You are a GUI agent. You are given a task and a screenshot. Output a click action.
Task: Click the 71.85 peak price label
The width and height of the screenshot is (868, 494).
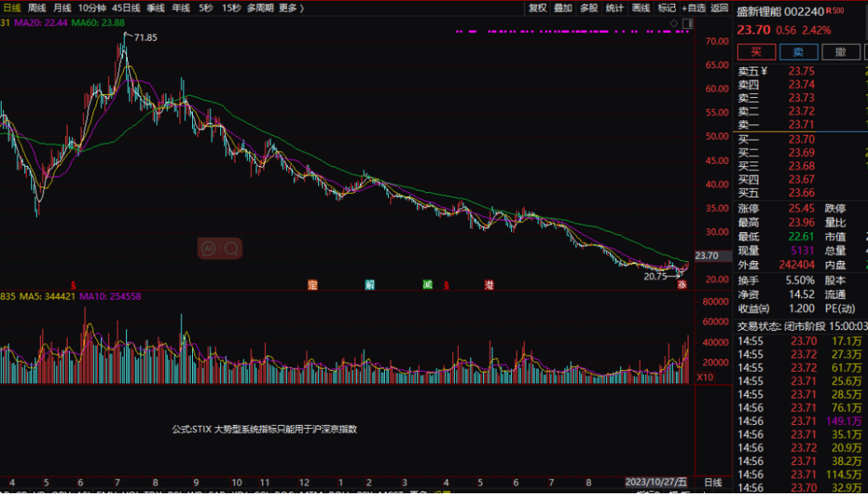(145, 38)
